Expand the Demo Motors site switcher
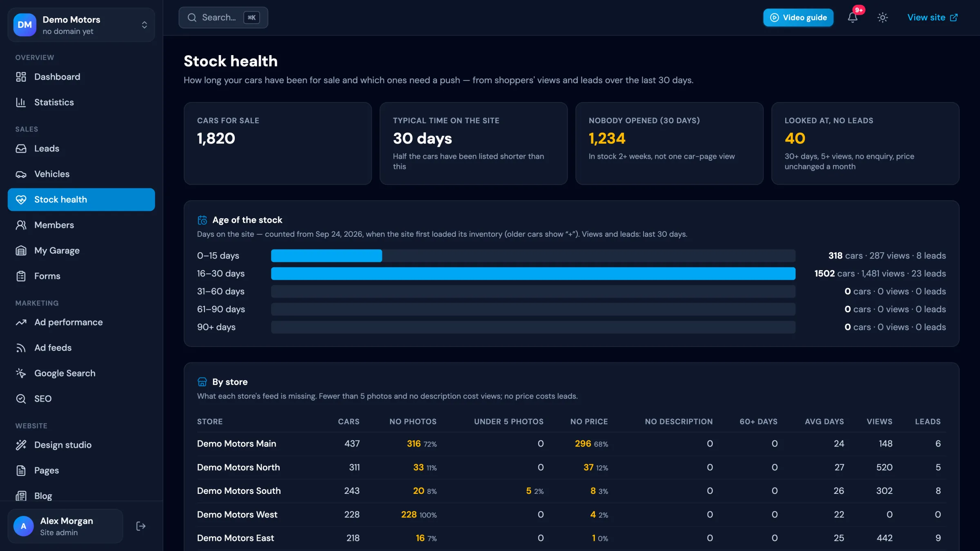This screenshot has width=980, height=551. point(81,25)
